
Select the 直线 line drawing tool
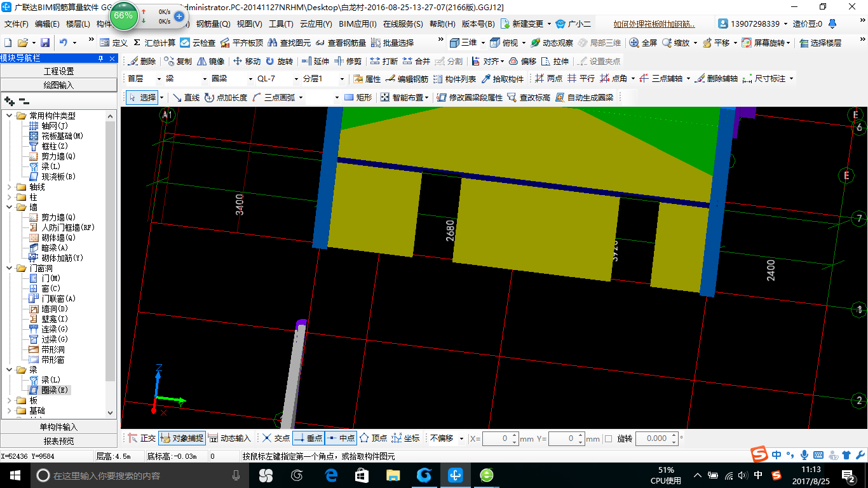186,97
